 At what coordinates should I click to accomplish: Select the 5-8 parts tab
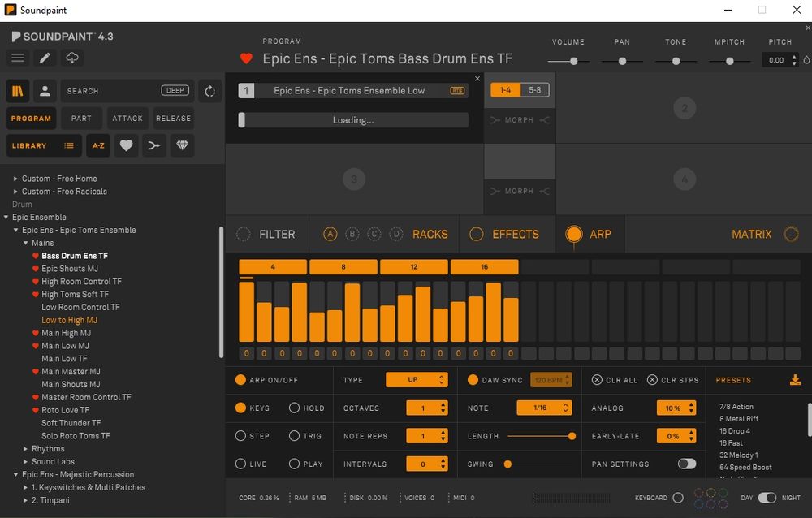click(x=534, y=90)
